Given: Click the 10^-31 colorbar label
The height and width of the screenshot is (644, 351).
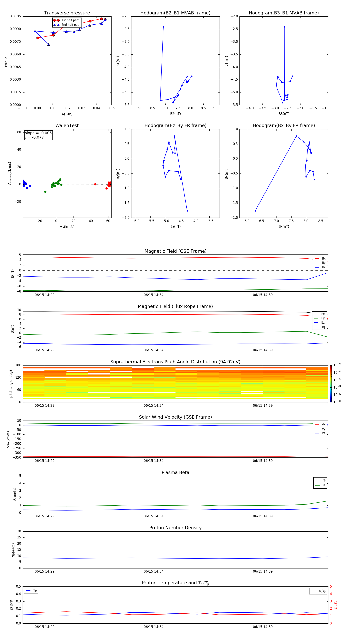Looking at the screenshot, I should coord(337,402).
